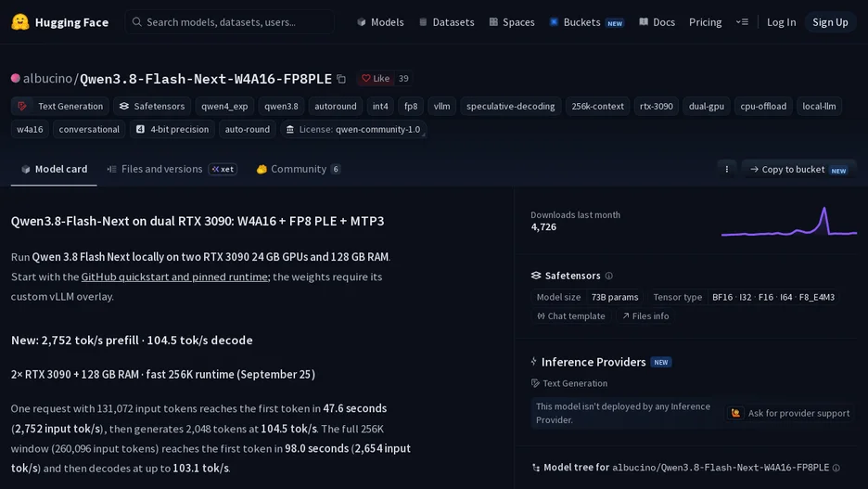Click the Model tree info icon
The width and height of the screenshot is (868, 489).
(836, 468)
